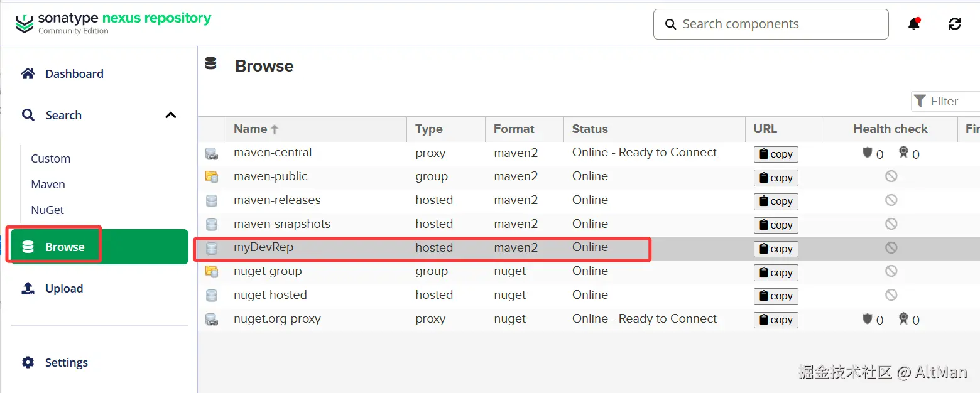
Task: Click the myDevRep health check disabled icon
Action: coord(891,248)
